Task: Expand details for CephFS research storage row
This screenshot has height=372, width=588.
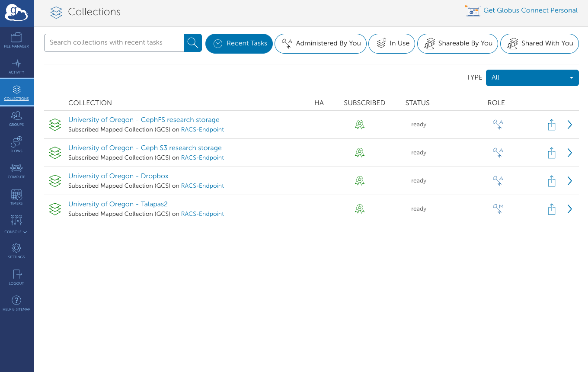Action: pos(569,125)
